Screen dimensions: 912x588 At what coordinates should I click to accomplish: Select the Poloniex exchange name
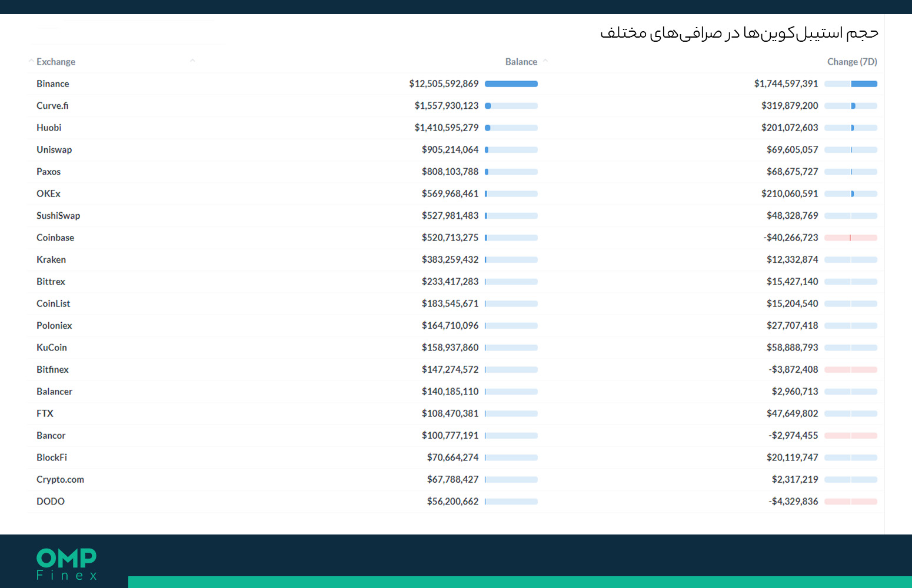click(54, 326)
